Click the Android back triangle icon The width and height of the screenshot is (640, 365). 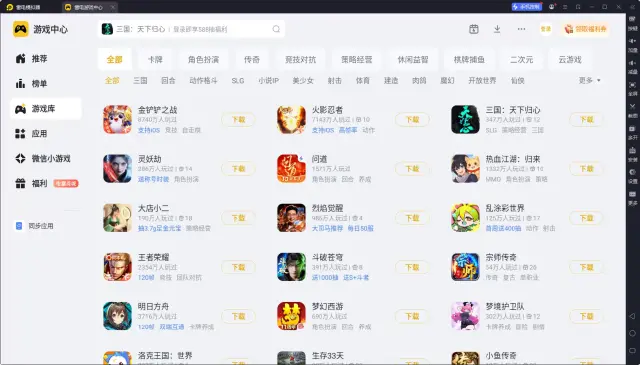pos(632,316)
